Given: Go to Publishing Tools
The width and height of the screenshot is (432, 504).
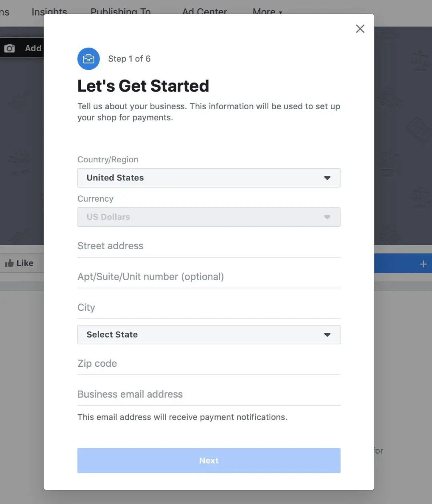Looking at the screenshot, I should coord(120,12).
